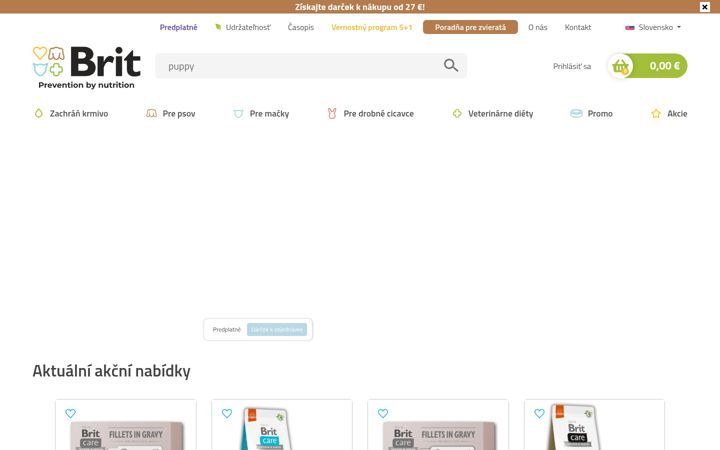Favorite the black Brit Care bag product
This screenshot has width=720, height=450.
coord(539,413)
